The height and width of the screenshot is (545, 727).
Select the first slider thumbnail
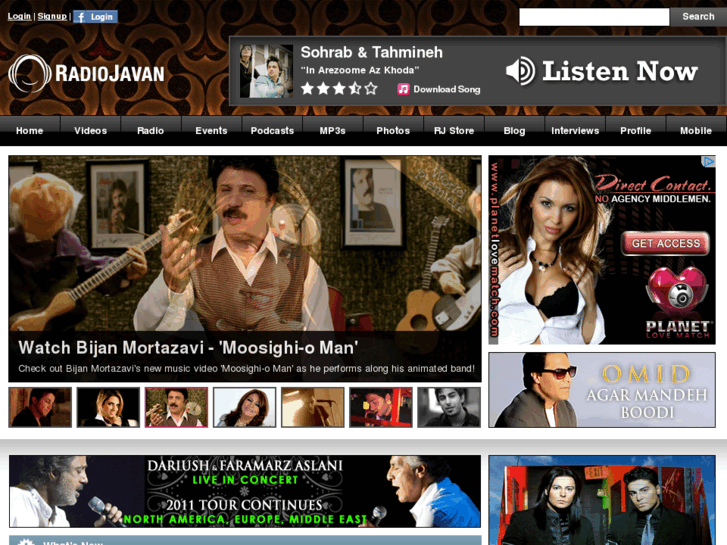click(40, 407)
